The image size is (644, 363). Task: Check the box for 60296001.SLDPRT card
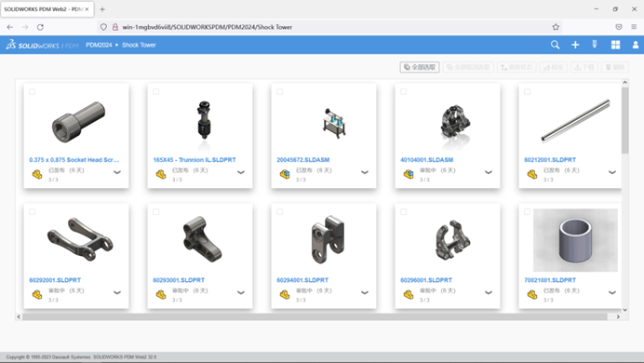point(403,212)
